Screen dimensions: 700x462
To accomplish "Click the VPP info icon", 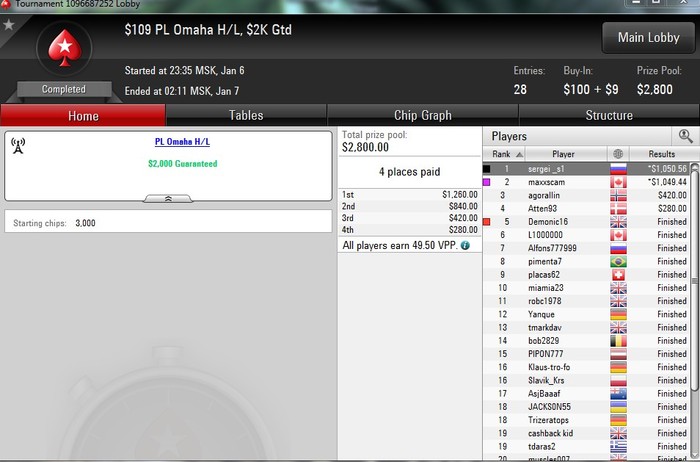I will click(465, 246).
